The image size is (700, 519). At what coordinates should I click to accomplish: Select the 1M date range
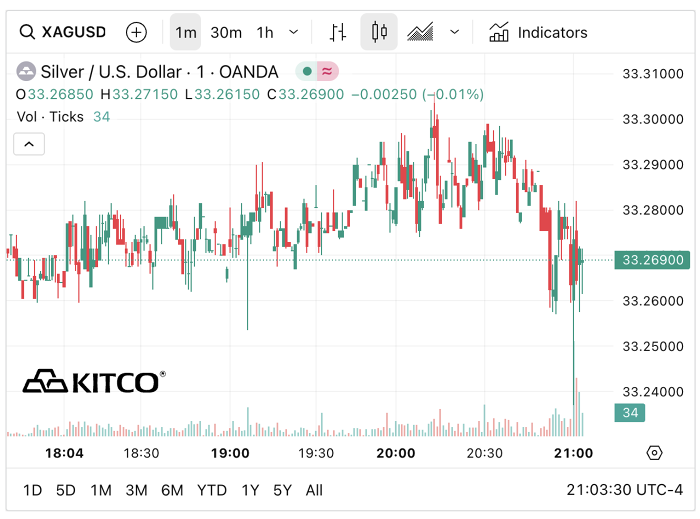pos(101,490)
